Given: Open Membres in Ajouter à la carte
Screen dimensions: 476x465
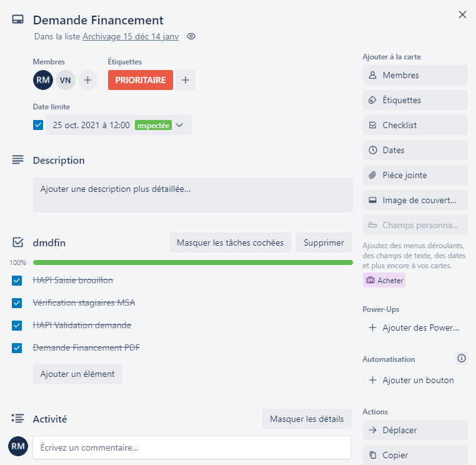Looking at the screenshot, I should point(415,75).
